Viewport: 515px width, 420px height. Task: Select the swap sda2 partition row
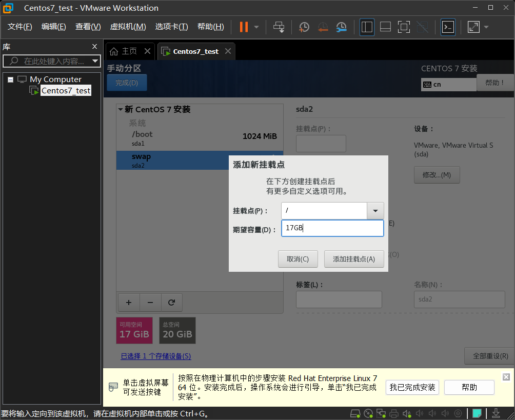173,160
